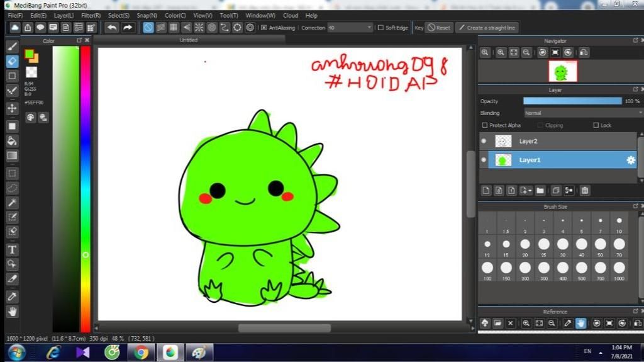Screen dimensions: 644x362
Task: Open the Blending mode dropdown
Action: tap(583, 113)
